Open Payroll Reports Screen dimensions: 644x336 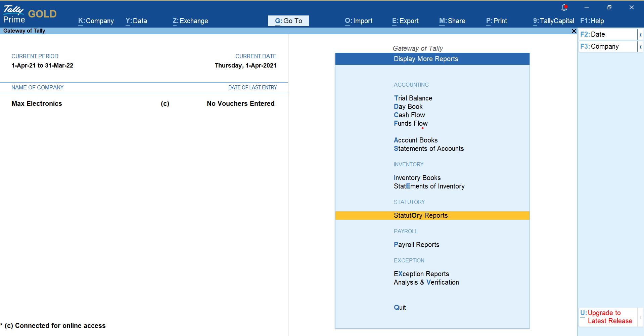pyautogui.click(x=416, y=245)
